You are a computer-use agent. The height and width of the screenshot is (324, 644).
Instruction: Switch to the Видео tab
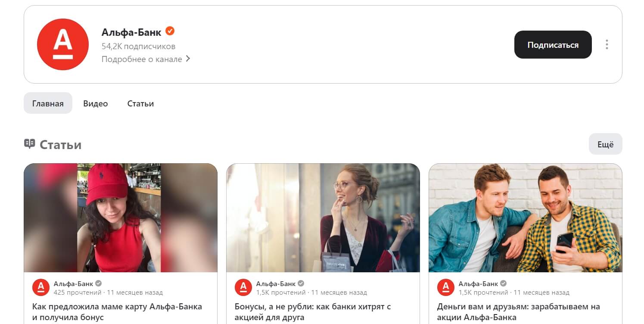(x=96, y=103)
